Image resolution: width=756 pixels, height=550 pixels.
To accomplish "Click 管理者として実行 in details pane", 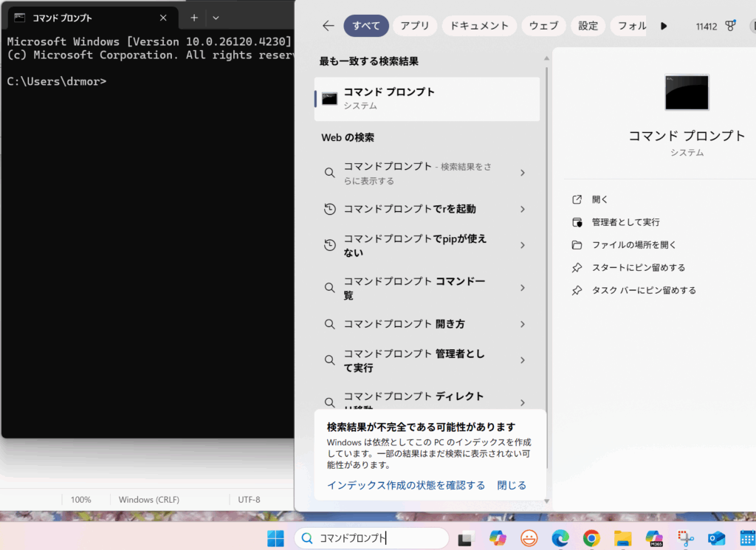I will 626,222.
